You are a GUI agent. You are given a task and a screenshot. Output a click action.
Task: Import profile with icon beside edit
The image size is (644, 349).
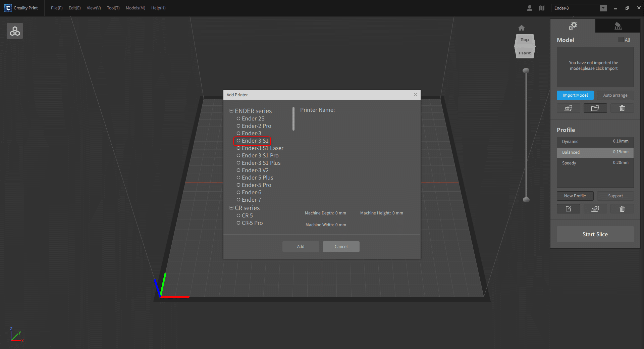coord(595,209)
